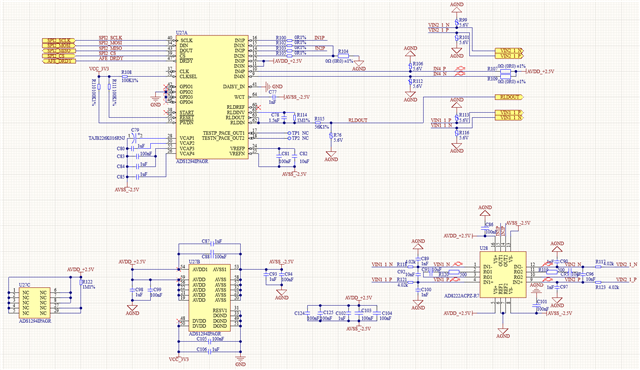Click the IN4_P net label

click(440, 69)
